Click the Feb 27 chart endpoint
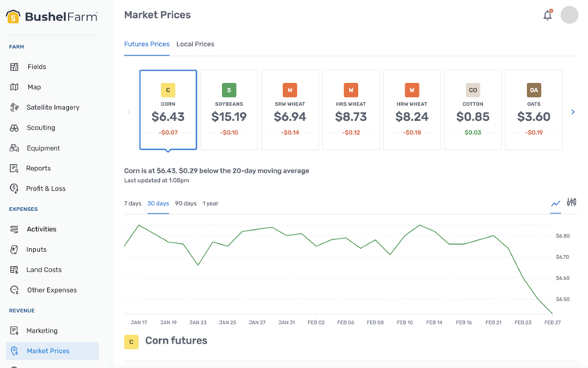The image size is (588, 368). pos(553,313)
